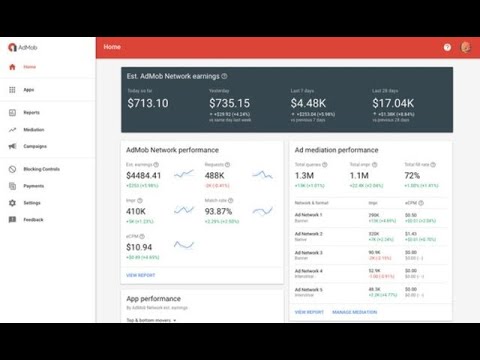This screenshot has height=360, width=480.
Task: Open the Home sidebar icon
Action: click(12, 67)
